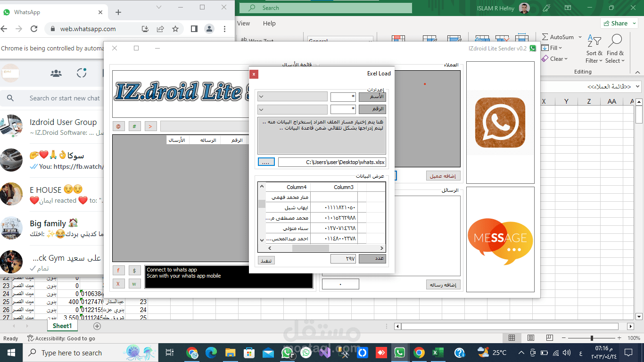
Task: Click zoom out minus in Excel status bar
Action: point(563,338)
